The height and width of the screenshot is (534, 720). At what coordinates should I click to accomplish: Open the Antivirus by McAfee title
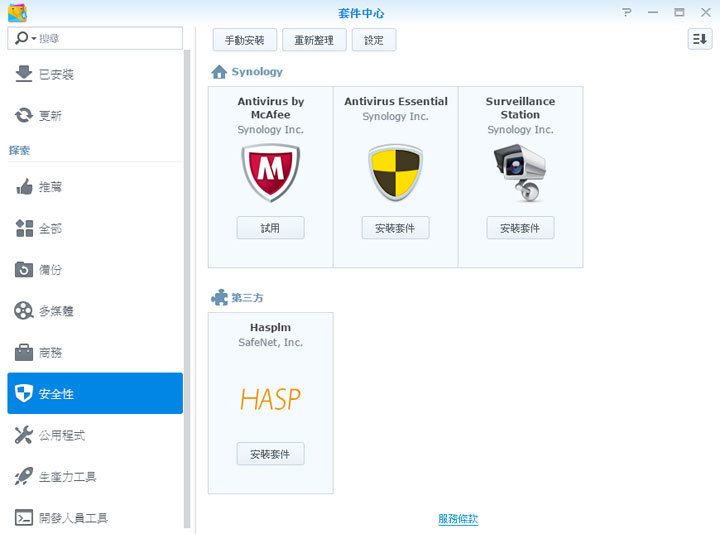270,108
